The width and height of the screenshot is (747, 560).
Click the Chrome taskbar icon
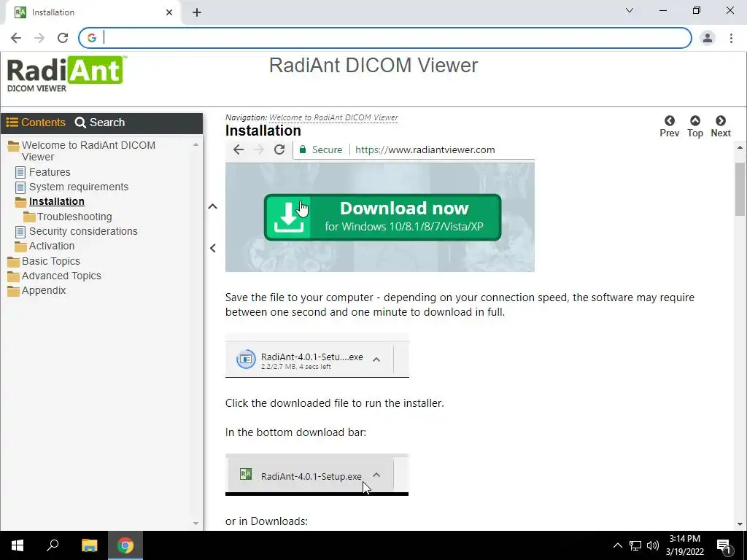125,545
